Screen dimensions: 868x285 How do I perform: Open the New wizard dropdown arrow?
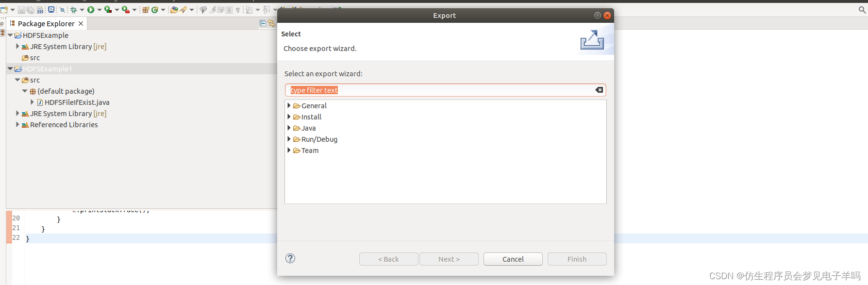[13, 10]
